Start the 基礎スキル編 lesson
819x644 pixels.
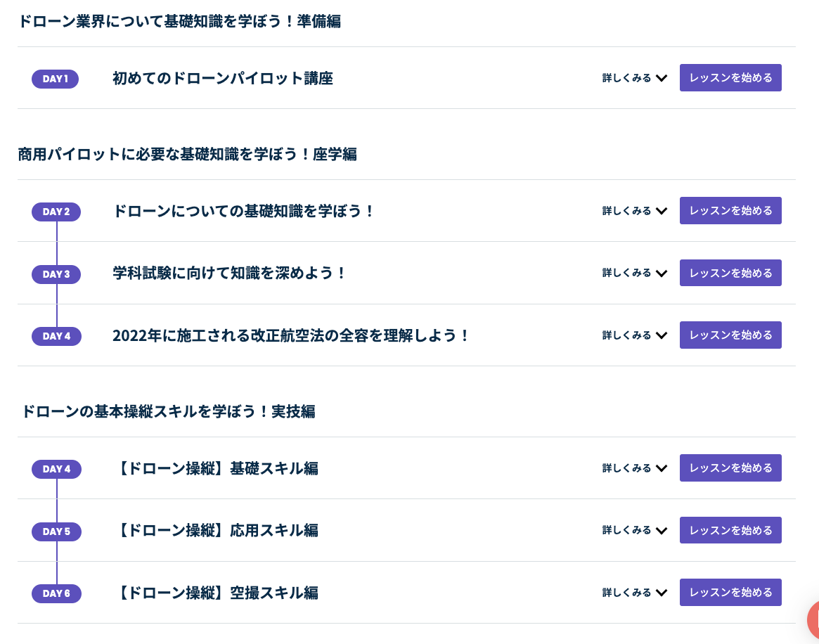(730, 468)
